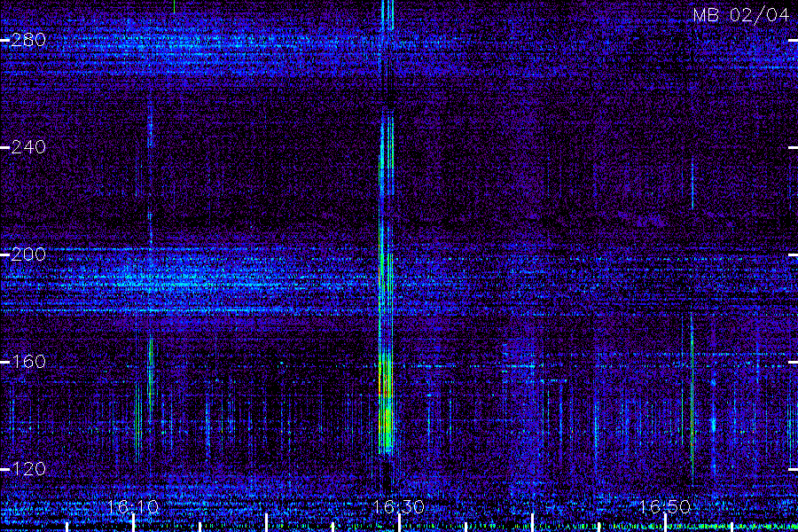Click the 160 frequency axis label

(28, 362)
